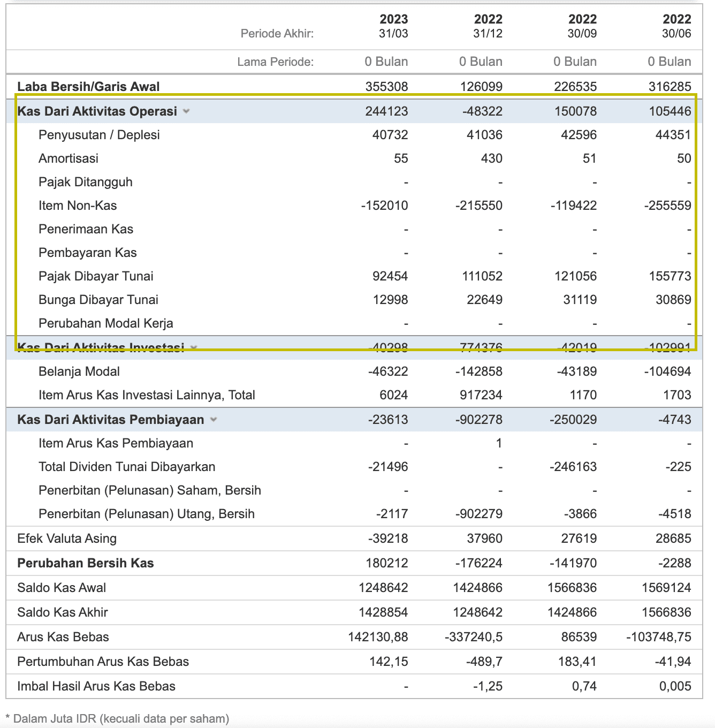Viewport: 715px width, 728px height.
Task: Collapse the Kas Dari Aktivitas Pembiayaan chevron
Action: pos(214,420)
